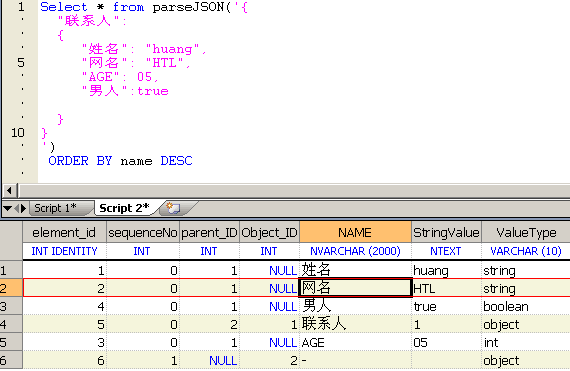Select the cell containing 男人
Viewport: 570px width, 371px height.
coord(355,306)
